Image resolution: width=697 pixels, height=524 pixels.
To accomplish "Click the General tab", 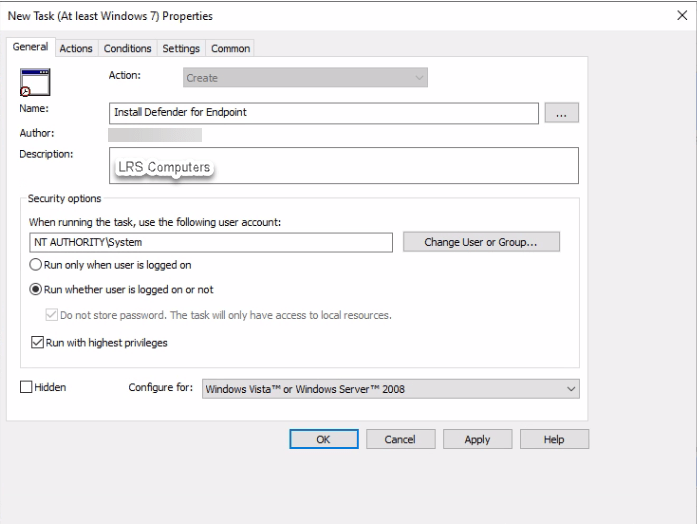I will [x=30, y=47].
